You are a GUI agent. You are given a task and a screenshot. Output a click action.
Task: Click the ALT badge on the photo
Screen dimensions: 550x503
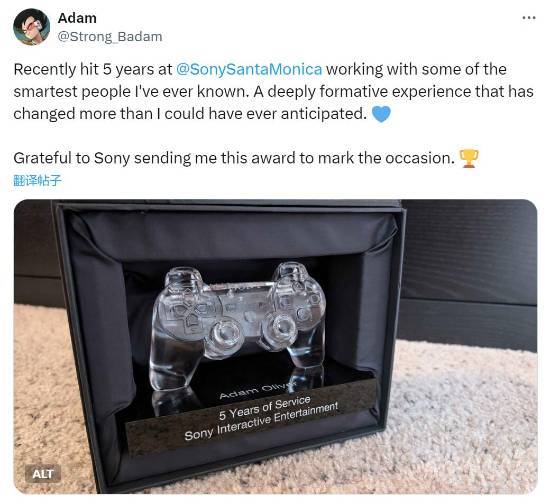[43, 474]
